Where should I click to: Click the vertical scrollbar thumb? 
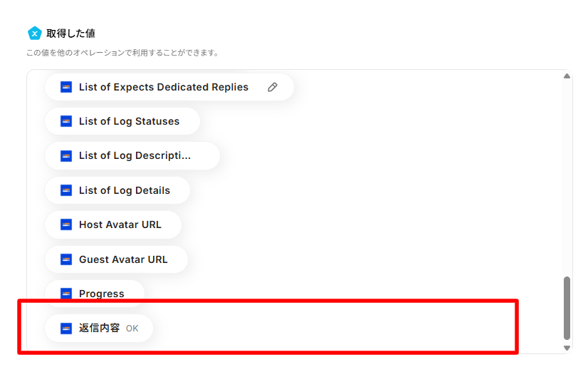tap(567, 308)
